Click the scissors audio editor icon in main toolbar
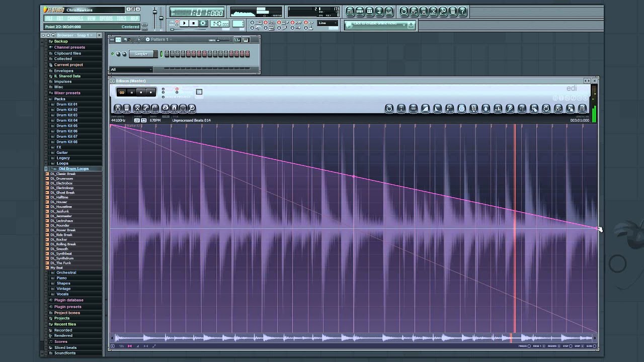This screenshot has width=644, height=362. pos(433,11)
